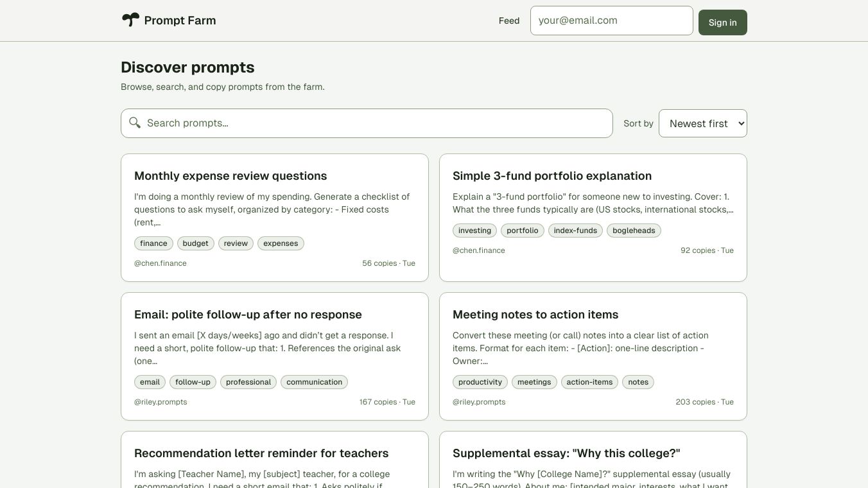
Task: Select the action-items tag
Action: click(x=589, y=382)
